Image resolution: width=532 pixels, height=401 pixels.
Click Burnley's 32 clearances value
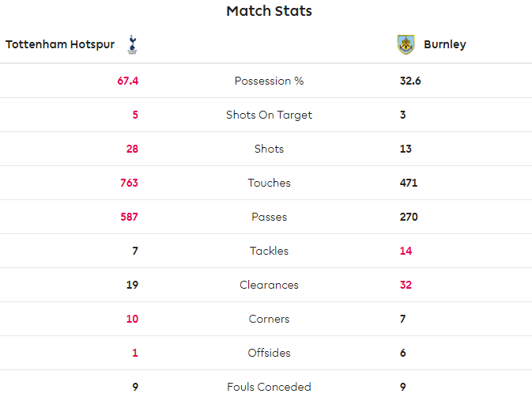pyautogui.click(x=406, y=285)
